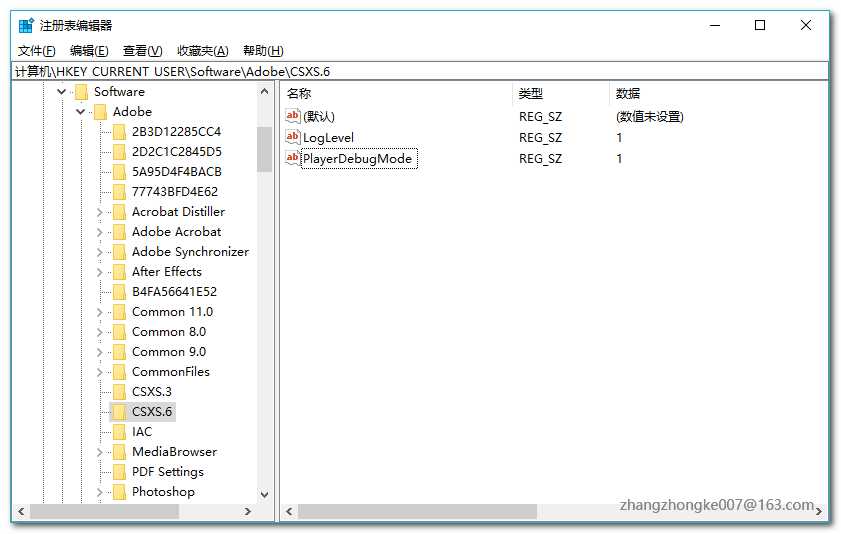Click the CSXS.6 folder icon
The width and height of the screenshot is (841, 534).
click(x=119, y=412)
